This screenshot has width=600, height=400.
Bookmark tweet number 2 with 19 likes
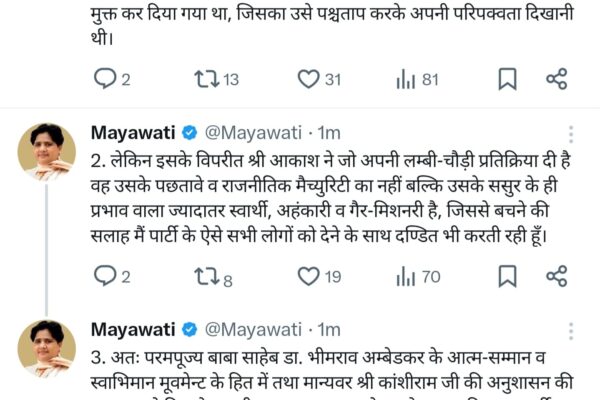[x=507, y=276]
